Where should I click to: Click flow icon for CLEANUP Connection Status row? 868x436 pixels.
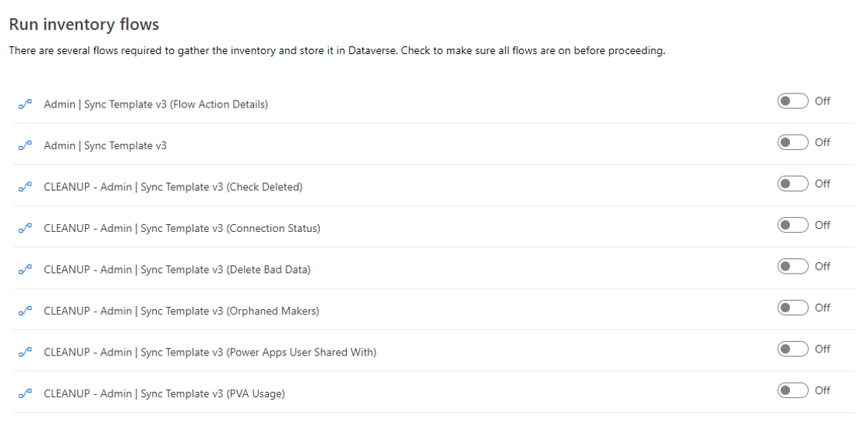[x=25, y=229]
